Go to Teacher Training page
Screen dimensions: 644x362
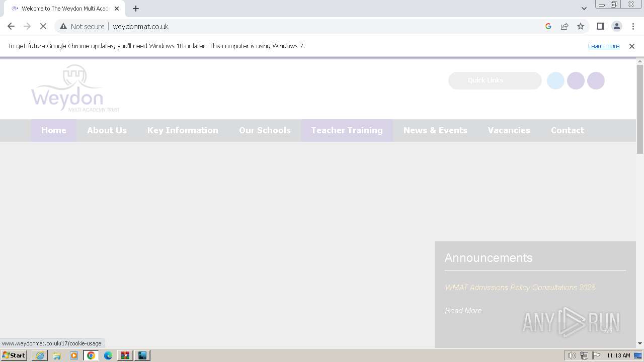pos(347,130)
